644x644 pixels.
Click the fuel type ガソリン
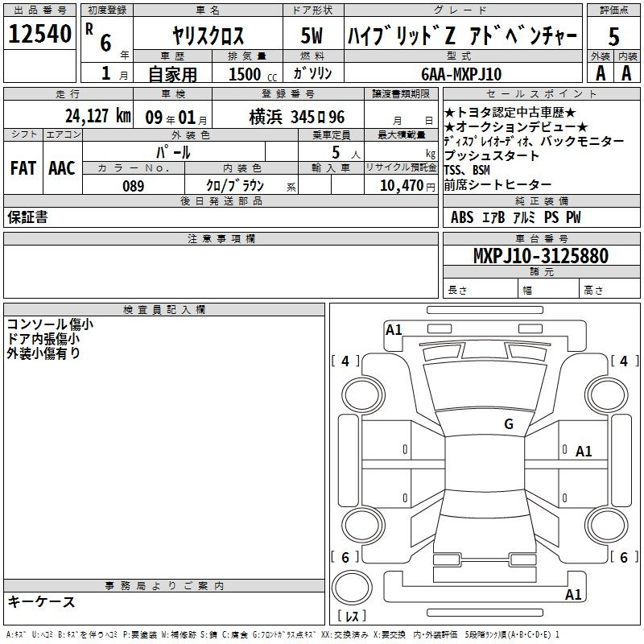312,73
